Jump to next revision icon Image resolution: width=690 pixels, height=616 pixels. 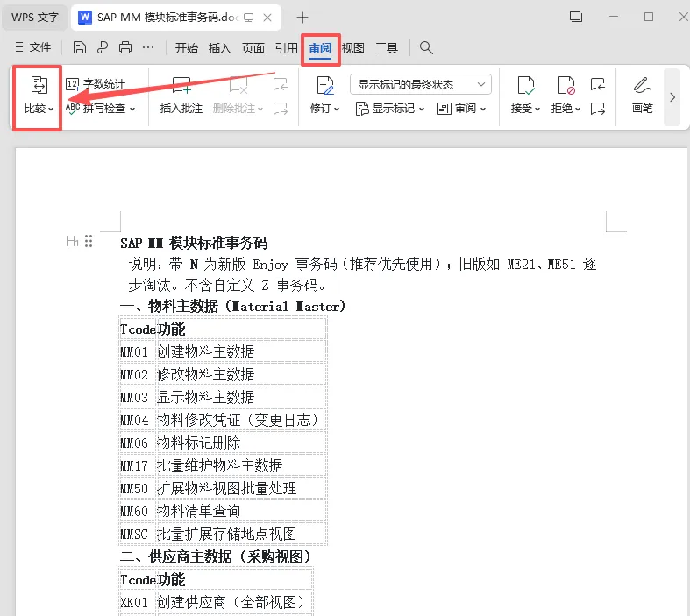(598, 108)
